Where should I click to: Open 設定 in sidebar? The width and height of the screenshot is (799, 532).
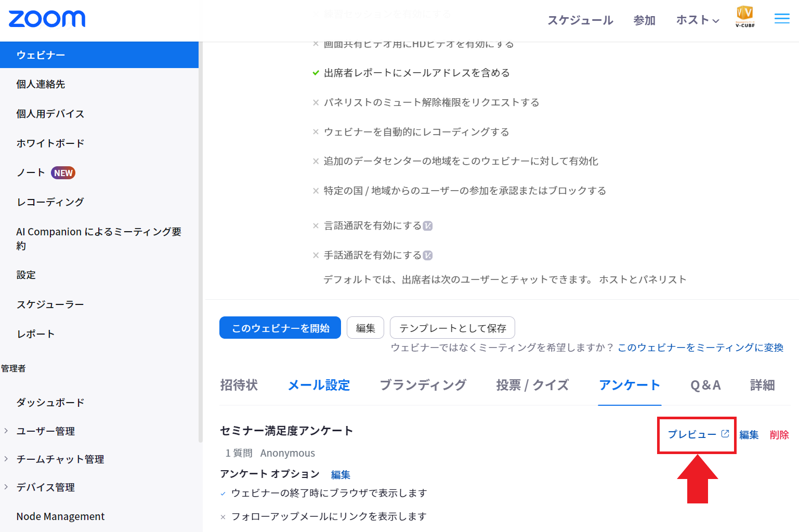(x=26, y=275)
